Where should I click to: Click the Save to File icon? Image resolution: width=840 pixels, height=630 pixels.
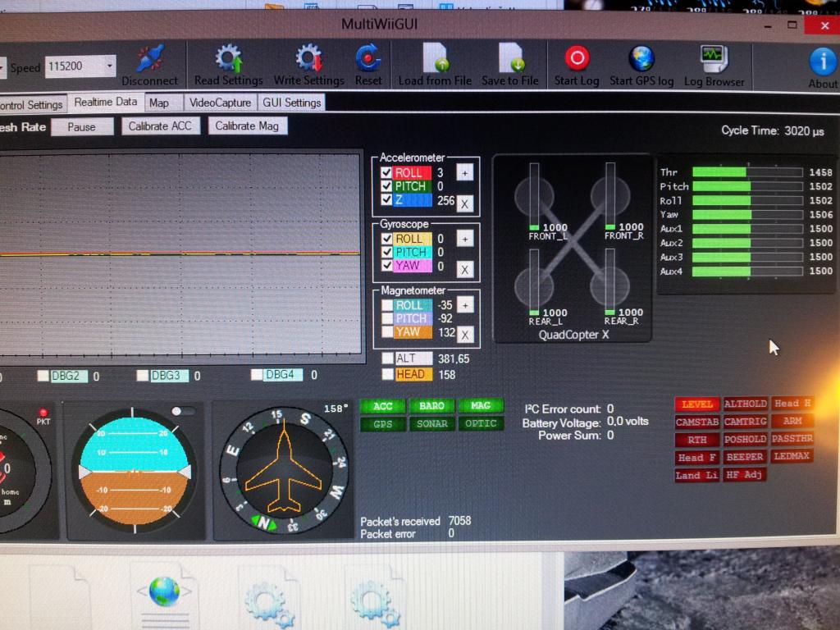(x=510, y=59)
